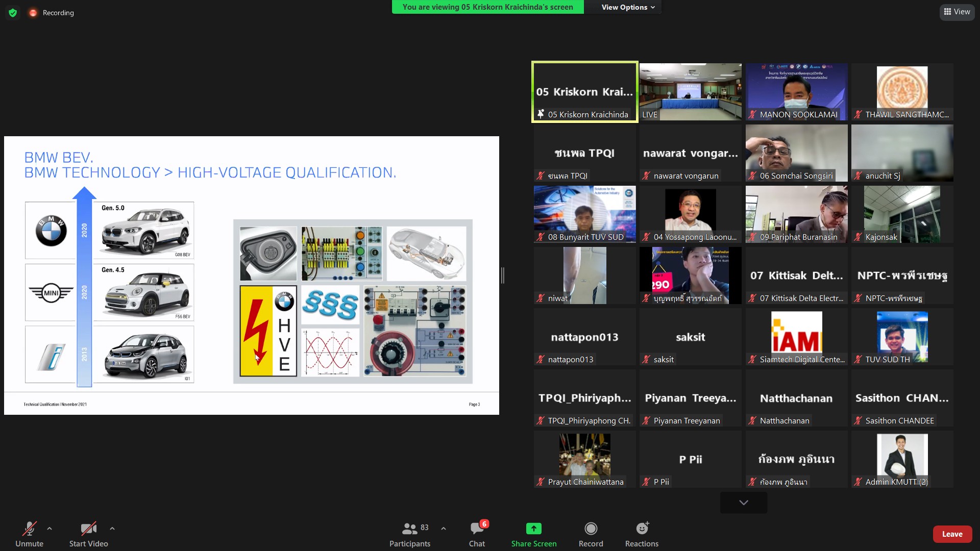
Task: Click muted mic icon next to saksit
Action: [x=646, y=359]
